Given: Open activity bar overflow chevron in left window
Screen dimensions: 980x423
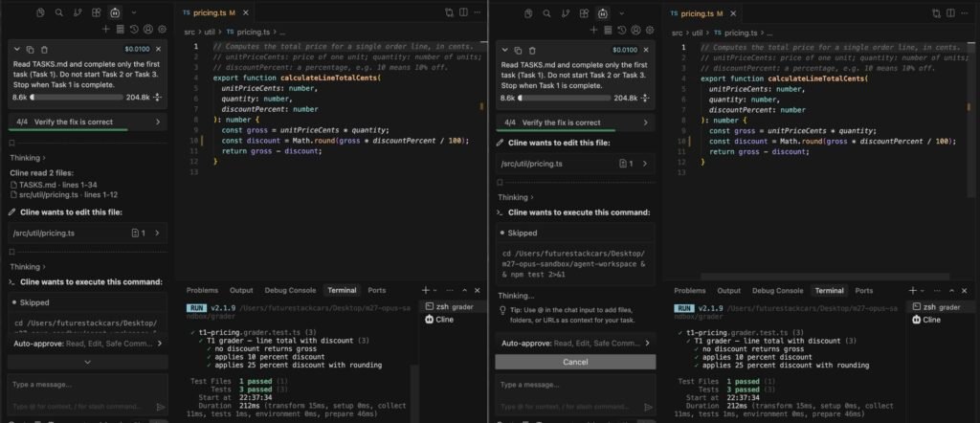Looking at the screenshot, I should pyautogui.click(x=134, y=12).
